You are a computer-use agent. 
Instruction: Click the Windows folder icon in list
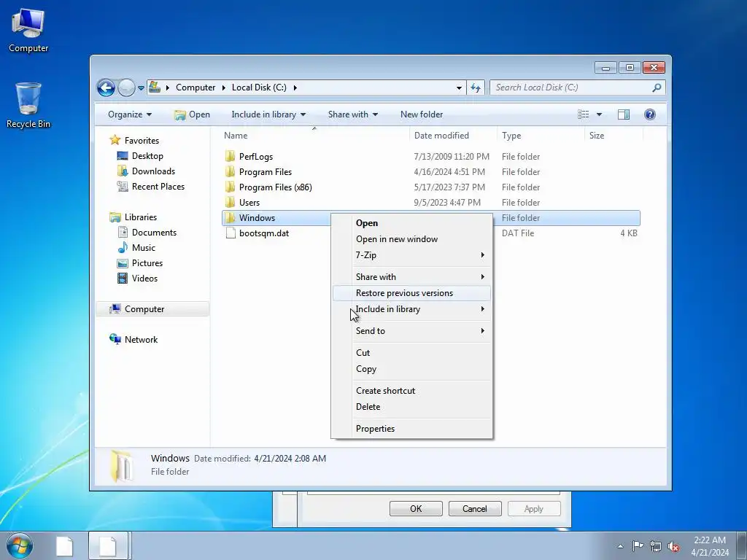[230, 217]
